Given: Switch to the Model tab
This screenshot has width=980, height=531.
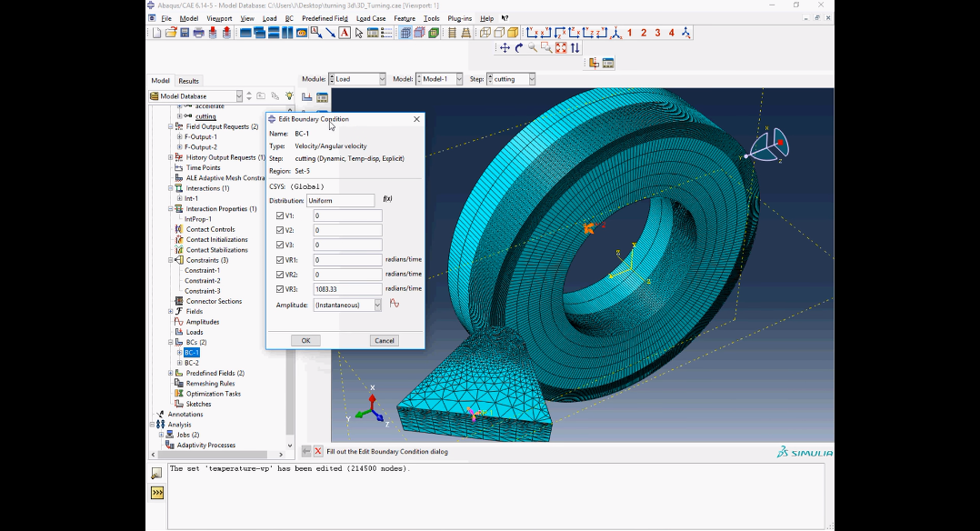Looking at the screenshot, I should point(160,80).
